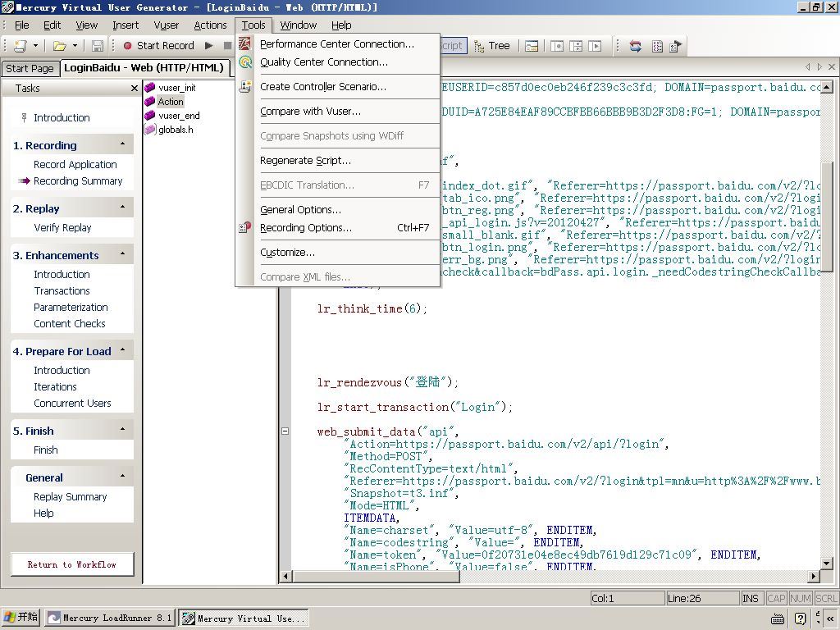Click the first layout pane icon
Viewport: 840px width, 630px height.
coord(557,46)
